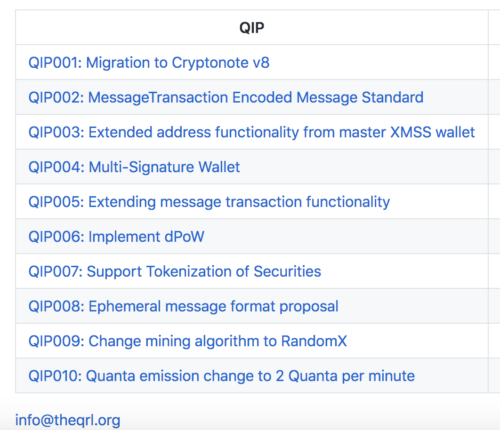Click blank cell area beside QIP007 Tokenization link
This screenshot has height=430, width=500.
[x=404, y=271]
